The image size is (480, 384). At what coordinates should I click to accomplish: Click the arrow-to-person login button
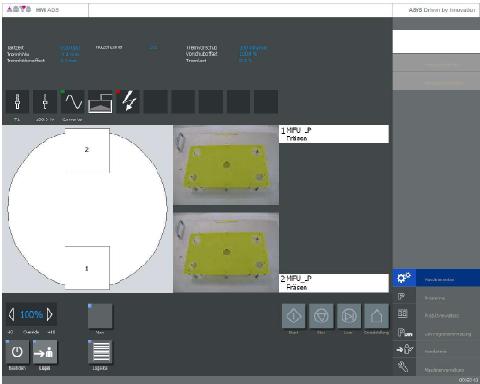[x=45, y=352]
